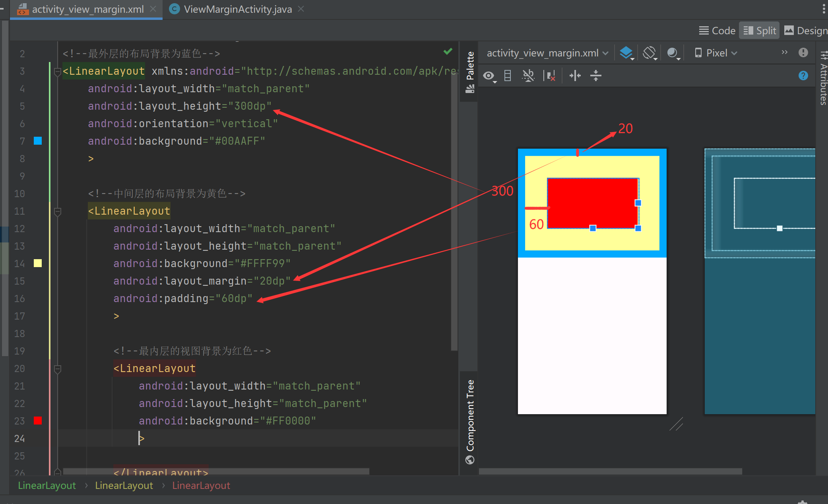Click line number 24 in gutter

pyautogui.click(x=19, y=438)
